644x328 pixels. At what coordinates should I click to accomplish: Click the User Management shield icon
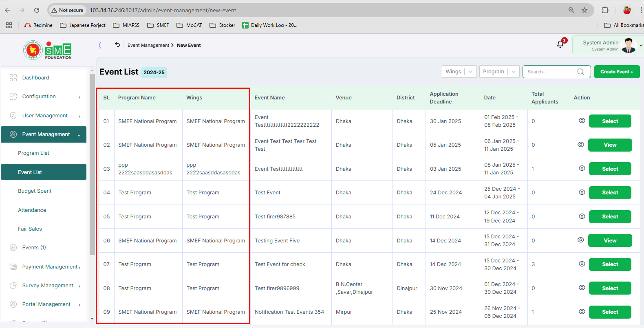coord(13,116)
